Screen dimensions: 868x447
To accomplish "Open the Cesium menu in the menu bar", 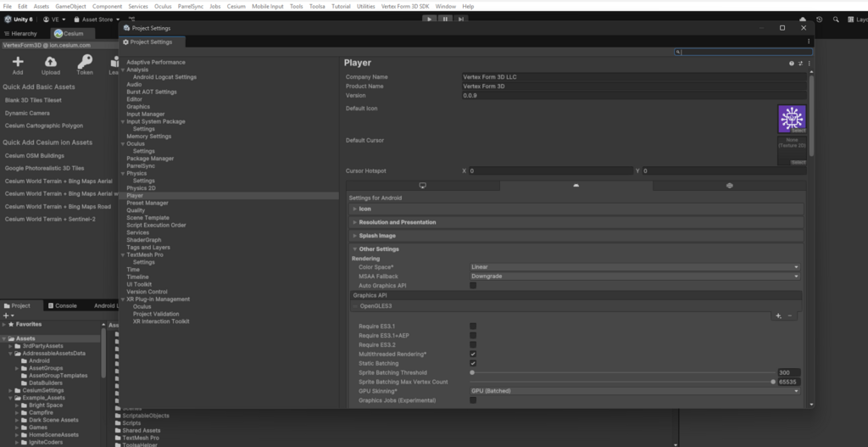I will click(236, 6).
